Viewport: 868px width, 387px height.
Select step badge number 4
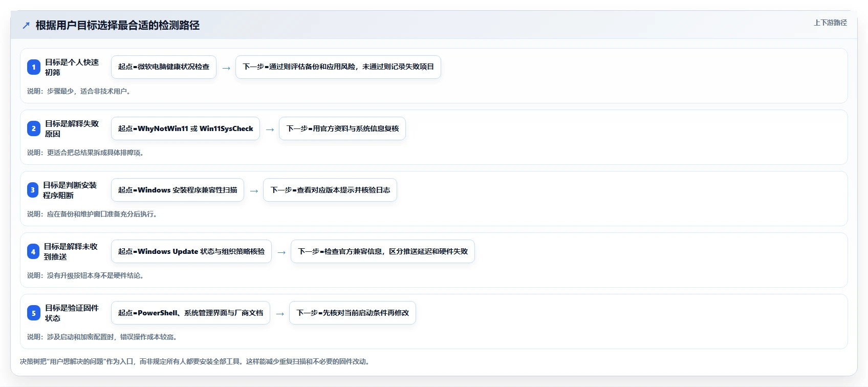[x=33, y=251]
